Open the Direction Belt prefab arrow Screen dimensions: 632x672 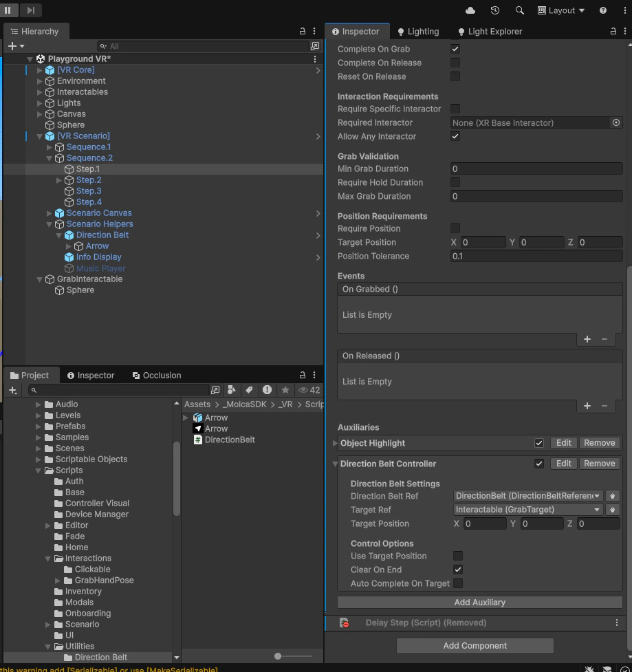click(x=318, y=235)
